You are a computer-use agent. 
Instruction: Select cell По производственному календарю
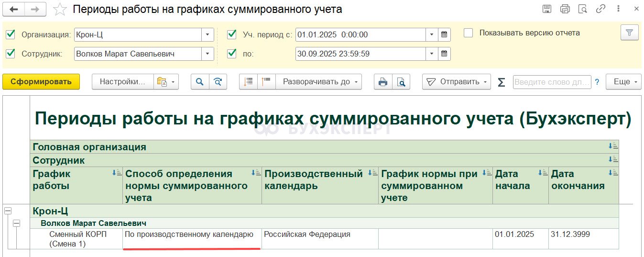click(192, 239)
